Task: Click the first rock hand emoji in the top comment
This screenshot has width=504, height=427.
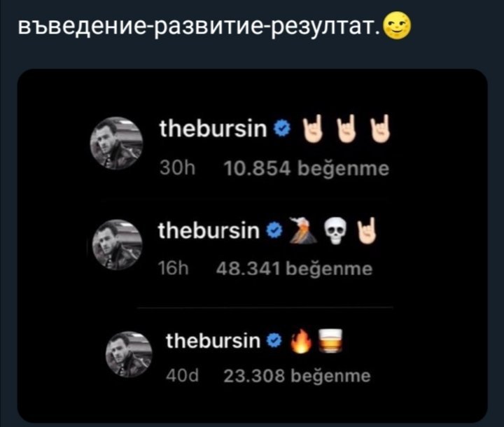Action: (x=310, y=129)
